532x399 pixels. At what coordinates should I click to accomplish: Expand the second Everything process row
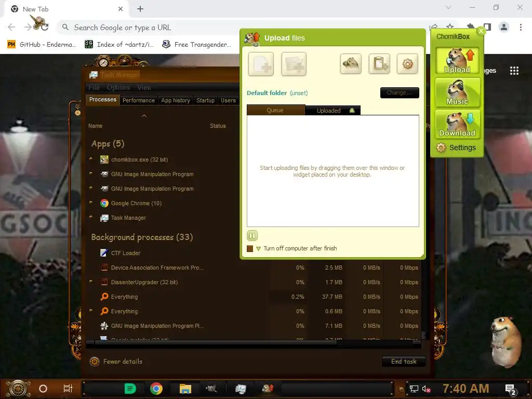click(91, 311)
